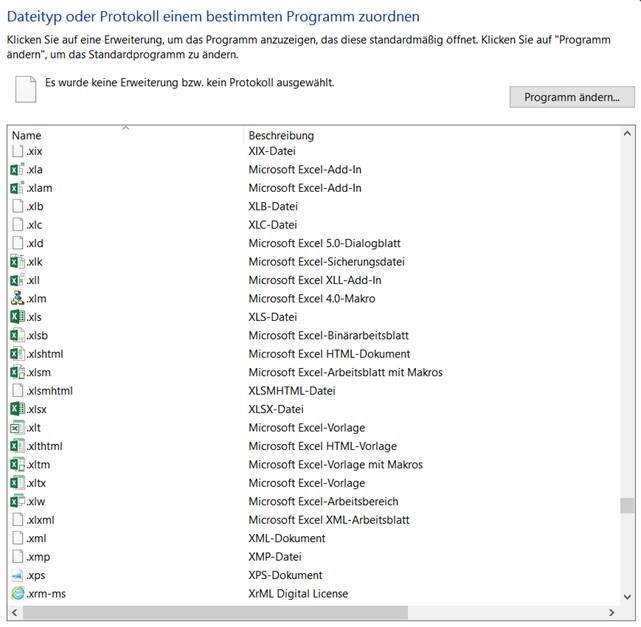Click the blank .xlsmhtml file icon

17,390
